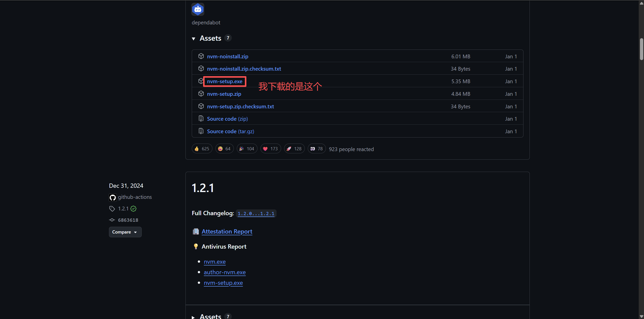Click the scrollbar up arrow

641,3
